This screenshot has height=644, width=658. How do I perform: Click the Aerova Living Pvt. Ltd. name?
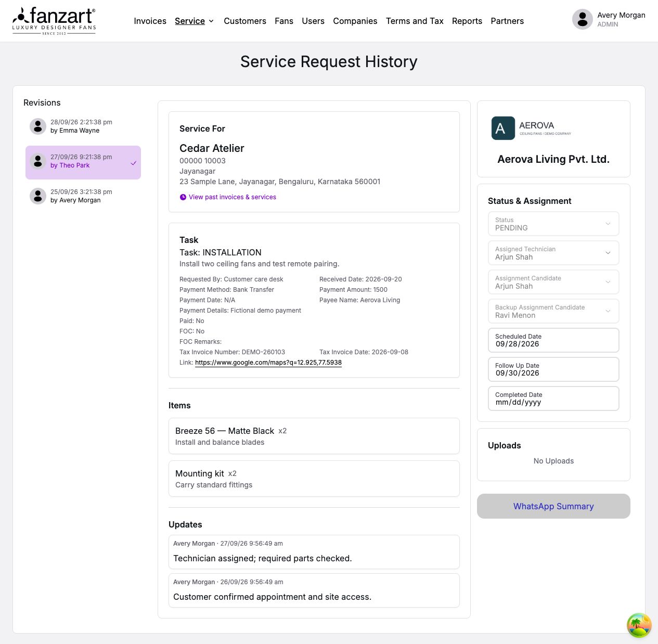click(553, 159)
